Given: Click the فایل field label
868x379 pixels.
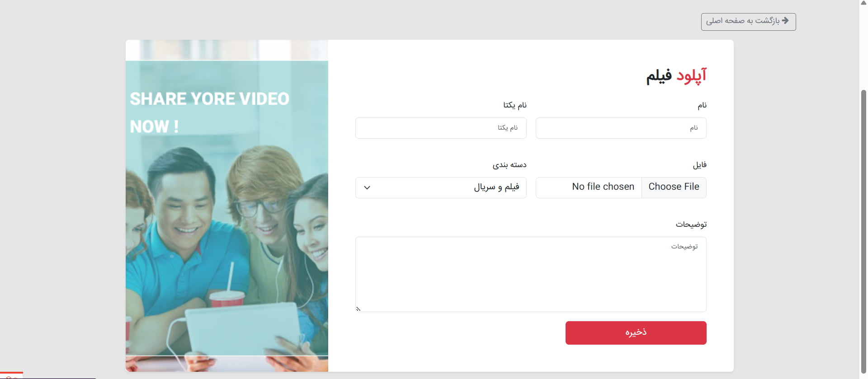Looking at the screenshot, I should 699,165.
